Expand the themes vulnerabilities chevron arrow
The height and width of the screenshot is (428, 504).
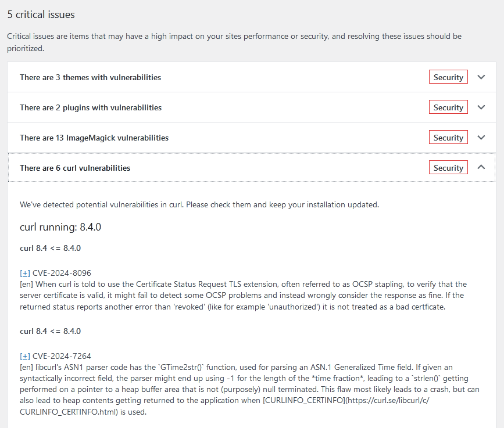pos(481,77)
